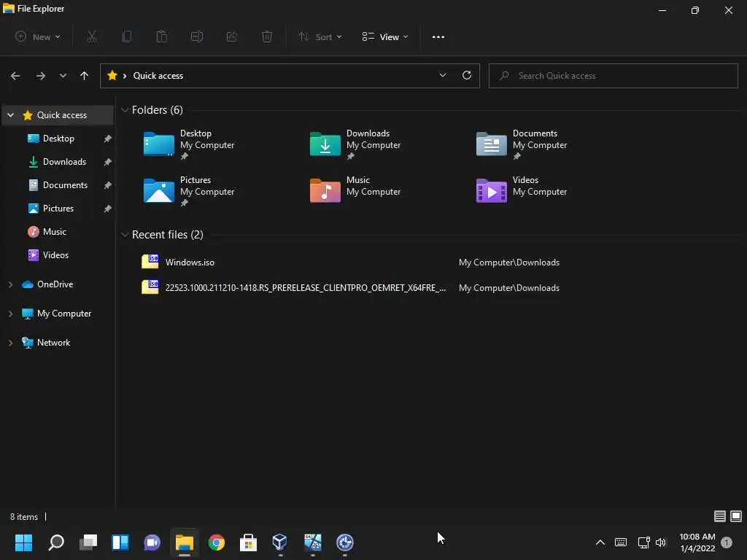Switch to large thumbnails view icon in status bar

736,516
